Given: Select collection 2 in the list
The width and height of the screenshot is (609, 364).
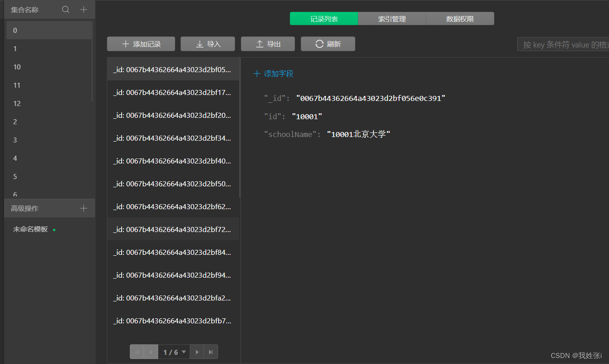Looking at the screenshot, I should [49, 121].
